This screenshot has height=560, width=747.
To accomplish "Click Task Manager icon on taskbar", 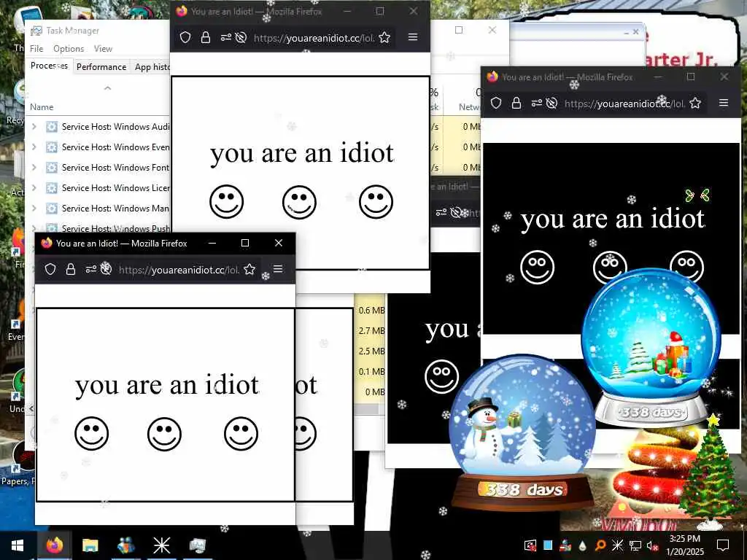I will pyautogui.click(x=197, y=545).
